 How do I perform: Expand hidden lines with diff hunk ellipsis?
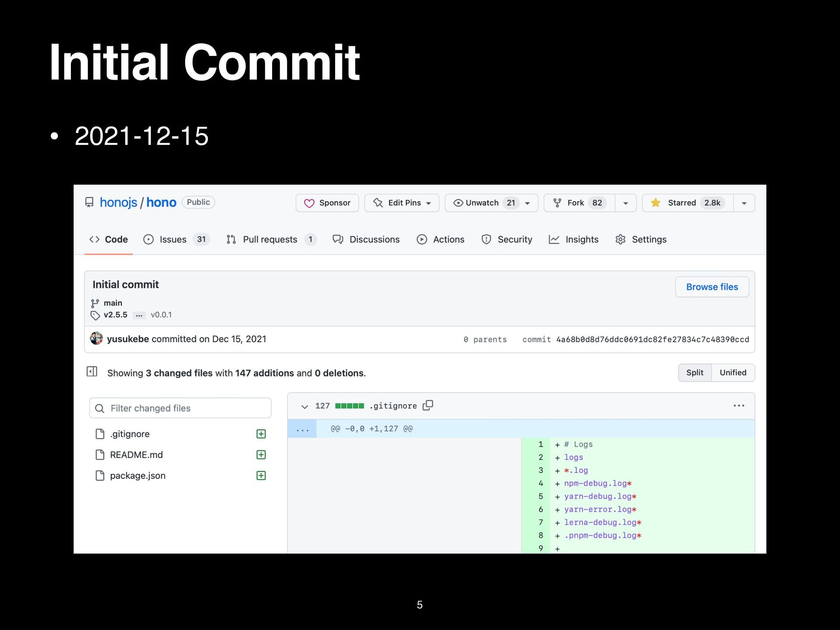pyautogui.click(x=302, y=429)
